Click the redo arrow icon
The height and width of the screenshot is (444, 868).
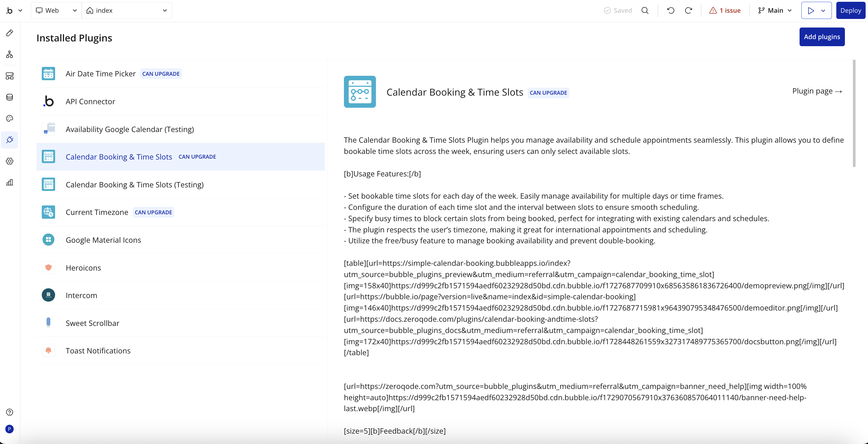pos(688,10)
